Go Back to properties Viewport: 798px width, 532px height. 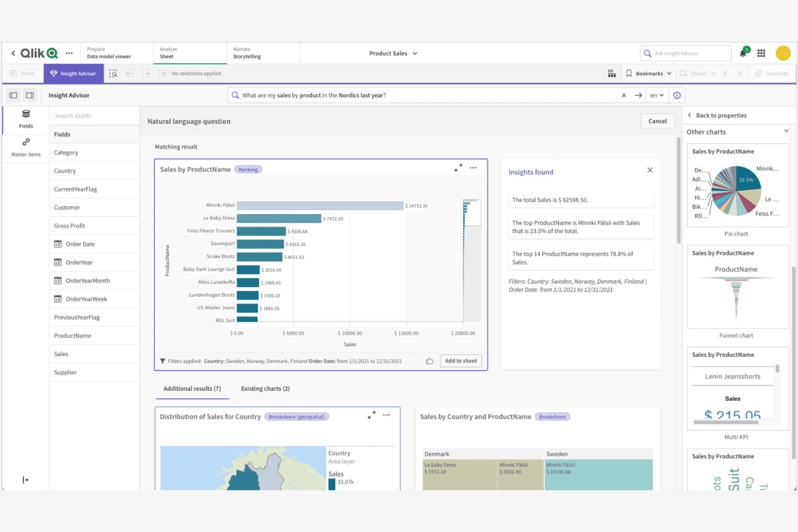(717, 115)
